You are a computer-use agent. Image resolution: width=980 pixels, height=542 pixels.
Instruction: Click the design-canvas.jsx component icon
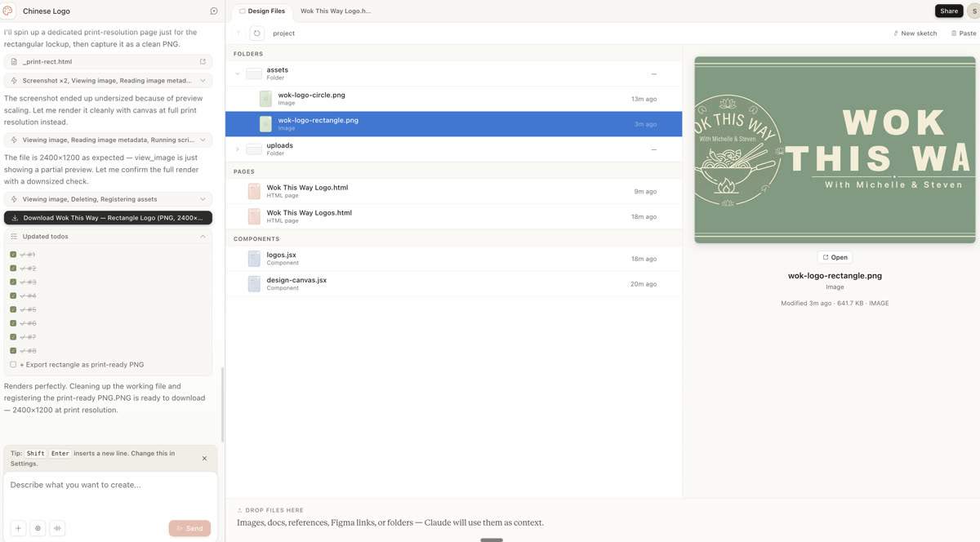click(x=254, y=284)
